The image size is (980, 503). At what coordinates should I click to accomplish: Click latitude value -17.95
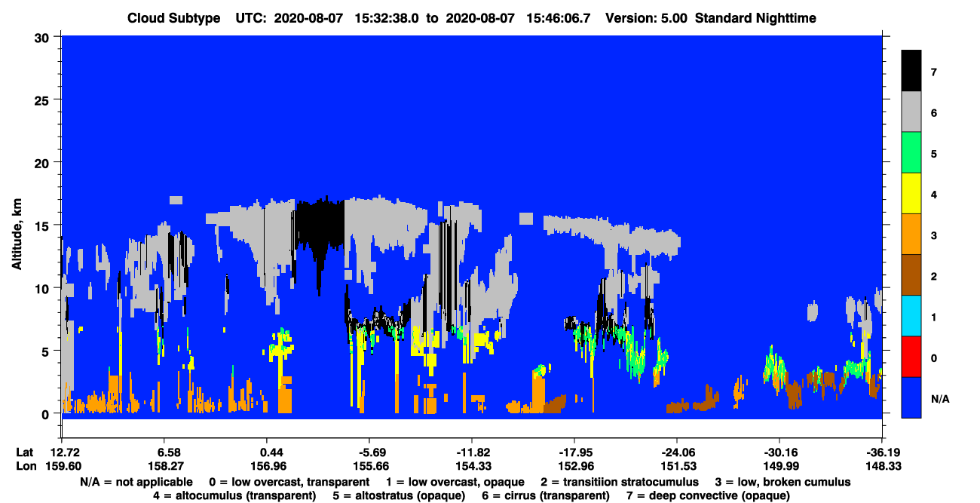click(x=574, y=452)
